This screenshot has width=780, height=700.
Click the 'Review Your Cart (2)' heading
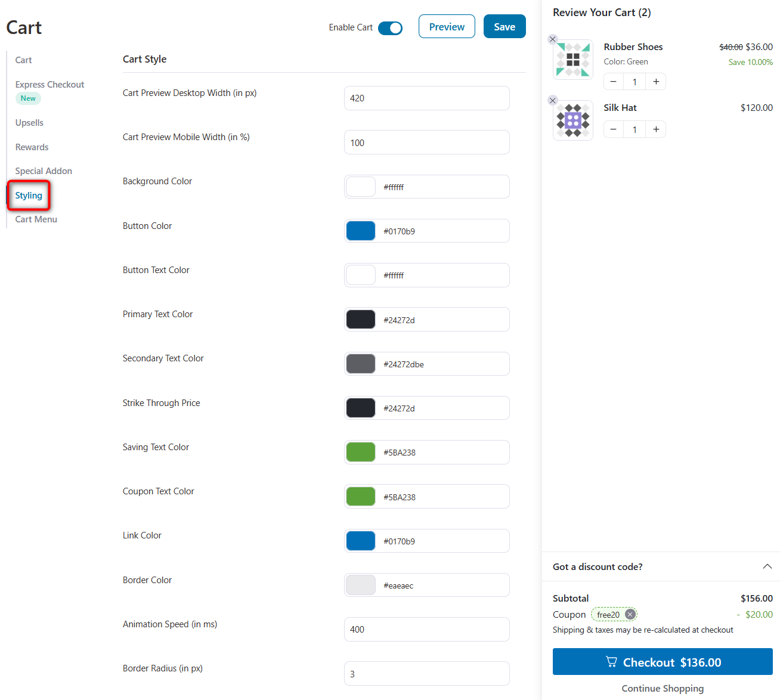[602, 13]
